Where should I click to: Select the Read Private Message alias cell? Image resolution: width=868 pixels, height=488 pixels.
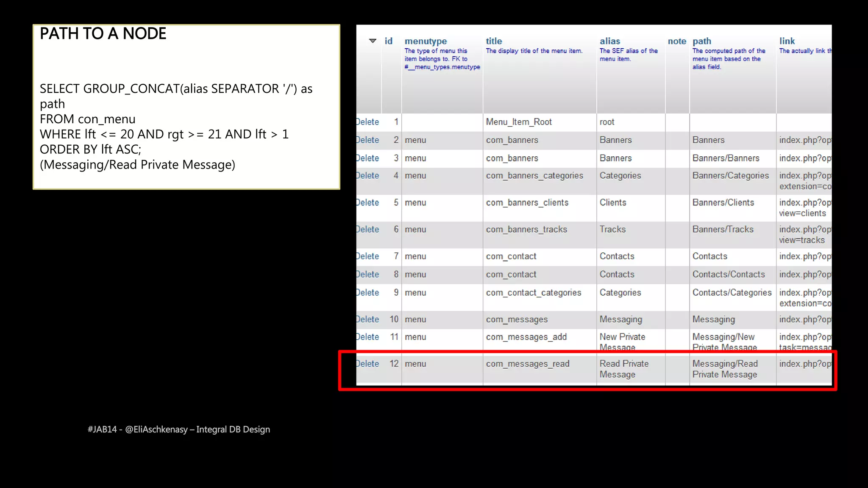[x=631, y=369]
